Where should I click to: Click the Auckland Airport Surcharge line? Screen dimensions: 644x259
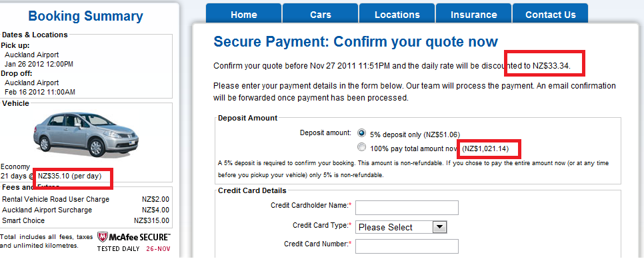point(85,210)
